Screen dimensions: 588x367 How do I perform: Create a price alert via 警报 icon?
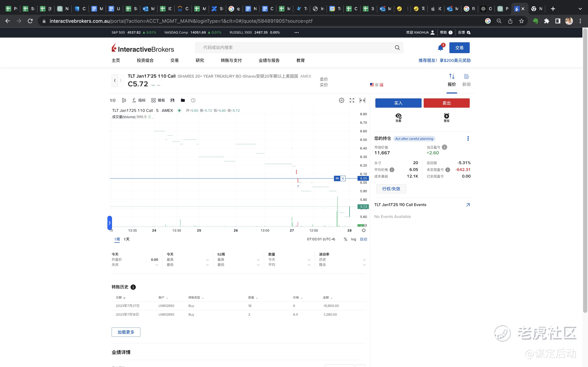446,117
